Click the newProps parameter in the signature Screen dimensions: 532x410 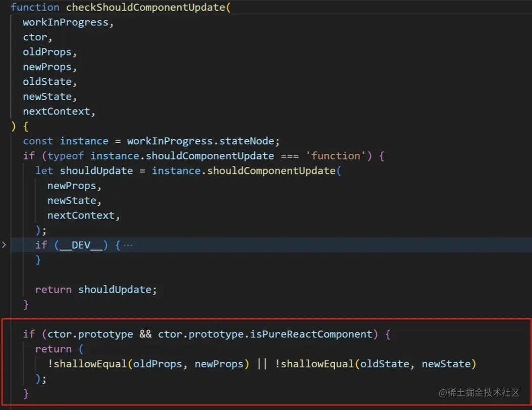47,67
